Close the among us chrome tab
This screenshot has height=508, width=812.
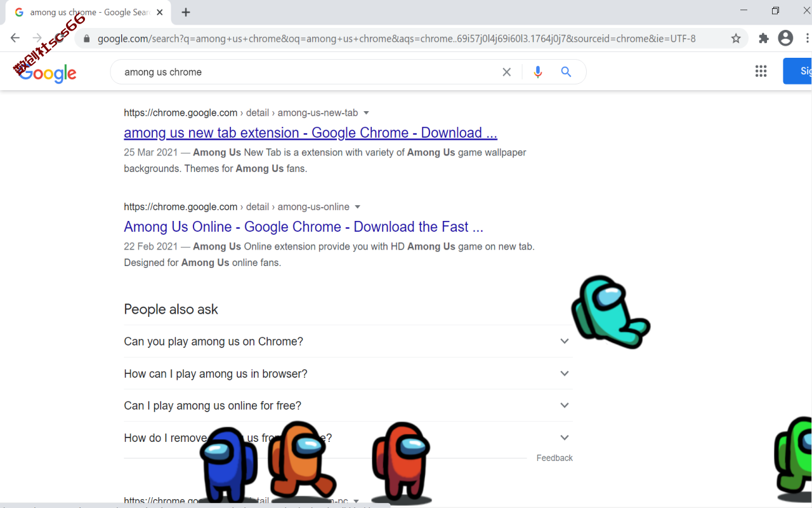tap(160, 12)
